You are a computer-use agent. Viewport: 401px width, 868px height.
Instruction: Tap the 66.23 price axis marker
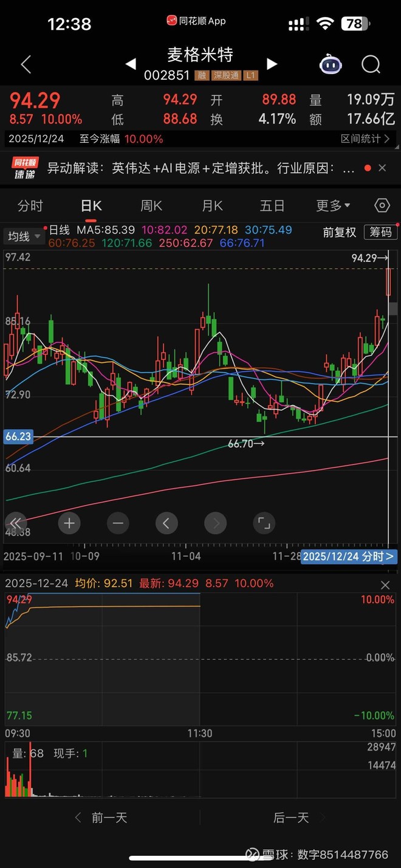(18, 436)
